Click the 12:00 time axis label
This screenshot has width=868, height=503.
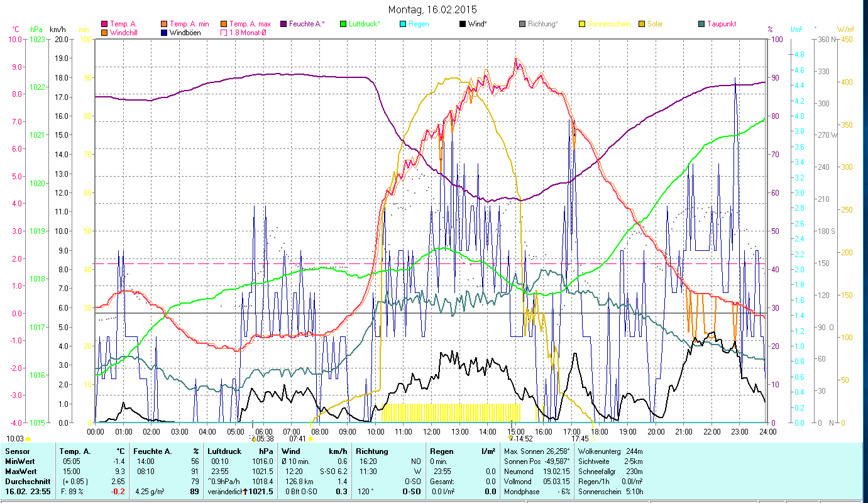(x=432, y=431)
